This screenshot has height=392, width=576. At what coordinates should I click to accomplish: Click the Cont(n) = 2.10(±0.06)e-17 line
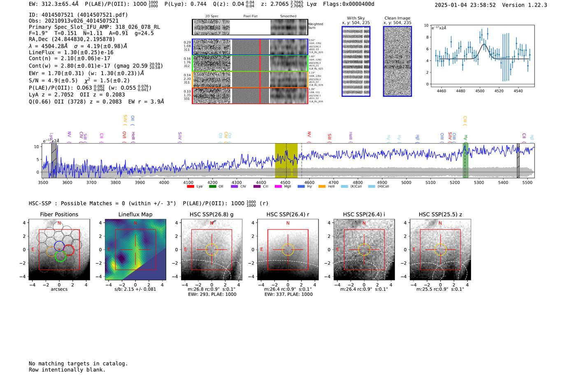(x=70, y=58)
